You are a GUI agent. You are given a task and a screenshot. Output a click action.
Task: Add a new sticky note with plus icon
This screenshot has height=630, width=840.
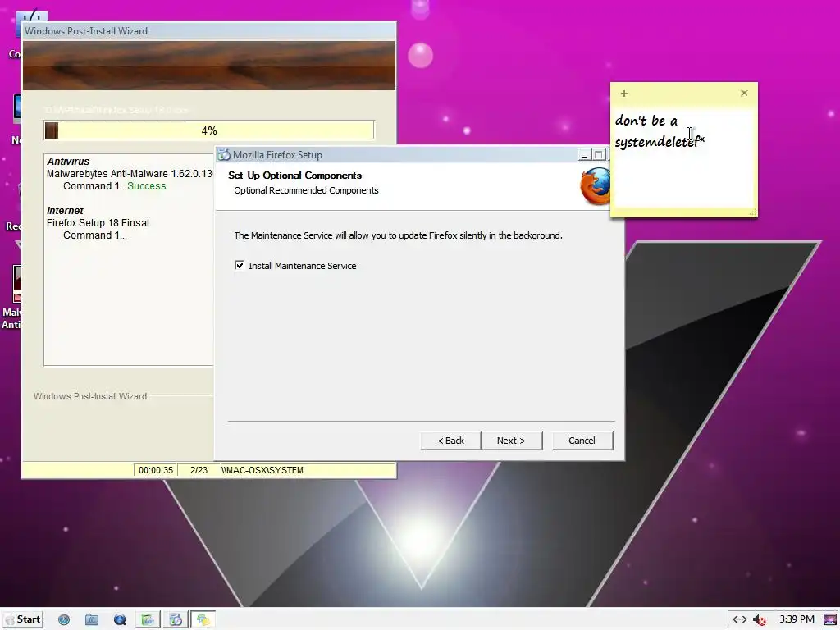(x=624, y=94)
